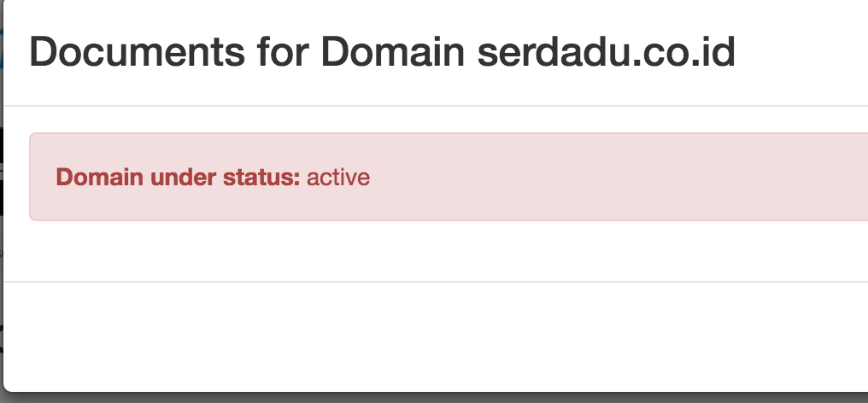Click the bold "Domain under status:" label
This screenshot has height=403, width=868.
pyautogui.click(x=178, y=178)
